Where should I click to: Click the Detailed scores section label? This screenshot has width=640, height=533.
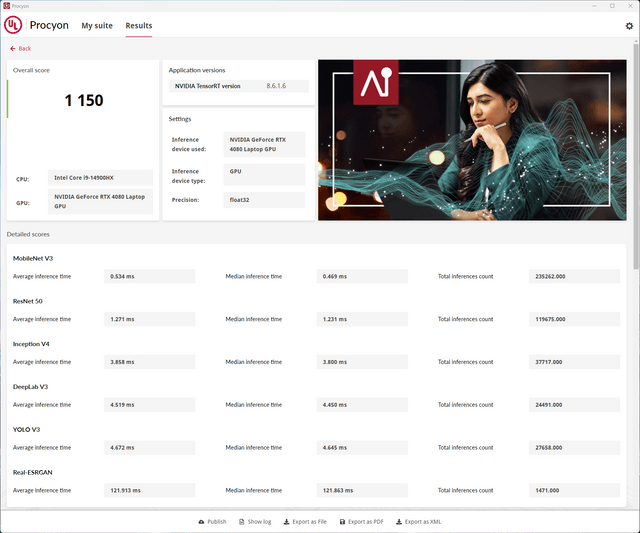(x=28, y=234)
